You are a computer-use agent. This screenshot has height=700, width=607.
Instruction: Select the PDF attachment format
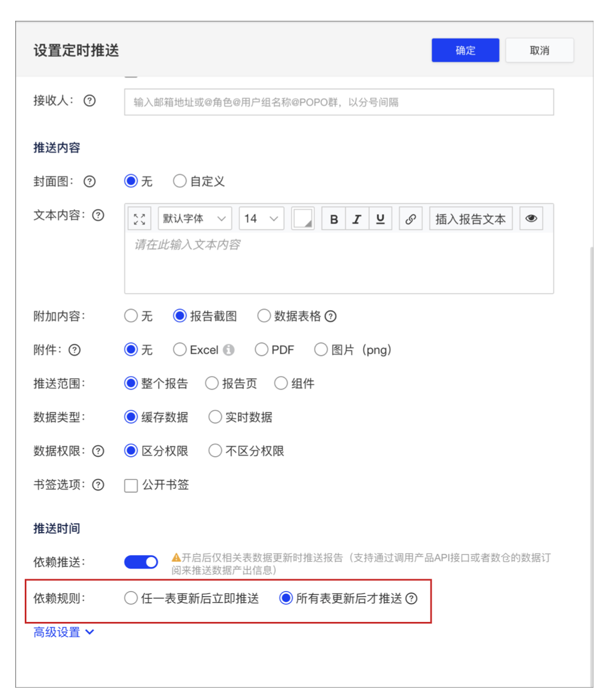[x=262, y=349]
